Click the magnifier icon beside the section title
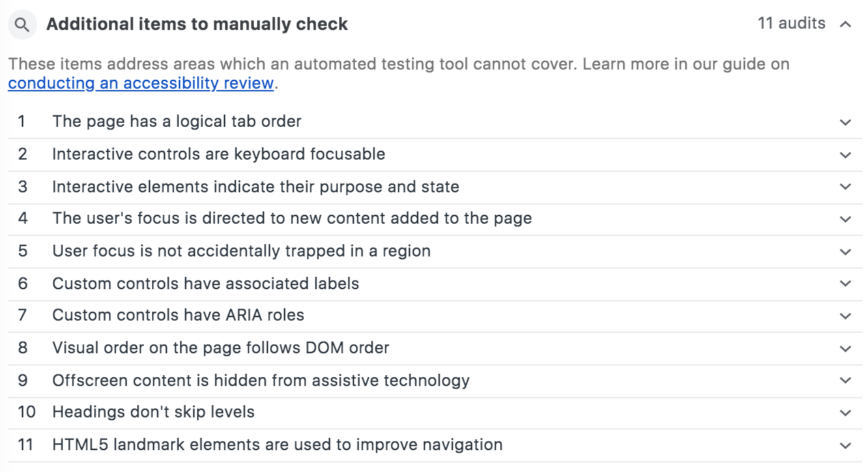 (21, 24)
